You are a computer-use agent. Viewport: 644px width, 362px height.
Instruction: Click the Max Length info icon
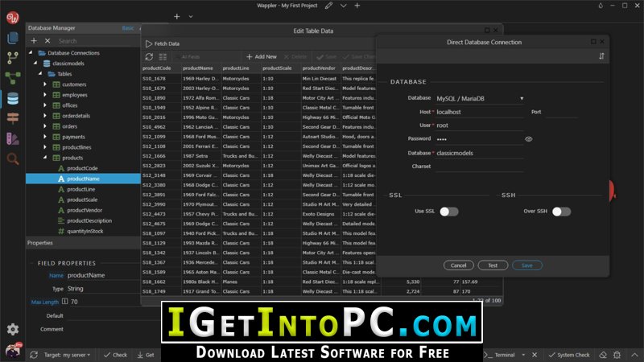(64, 301)
